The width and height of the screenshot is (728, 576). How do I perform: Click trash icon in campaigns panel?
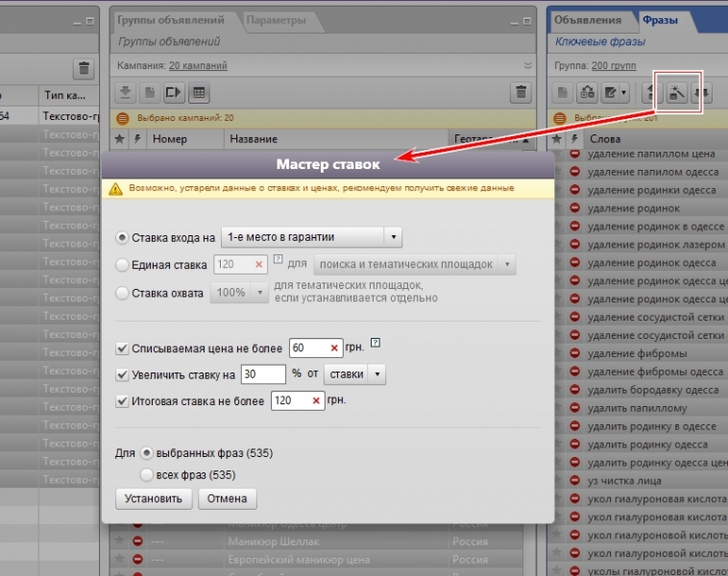(x=84, y=69)
